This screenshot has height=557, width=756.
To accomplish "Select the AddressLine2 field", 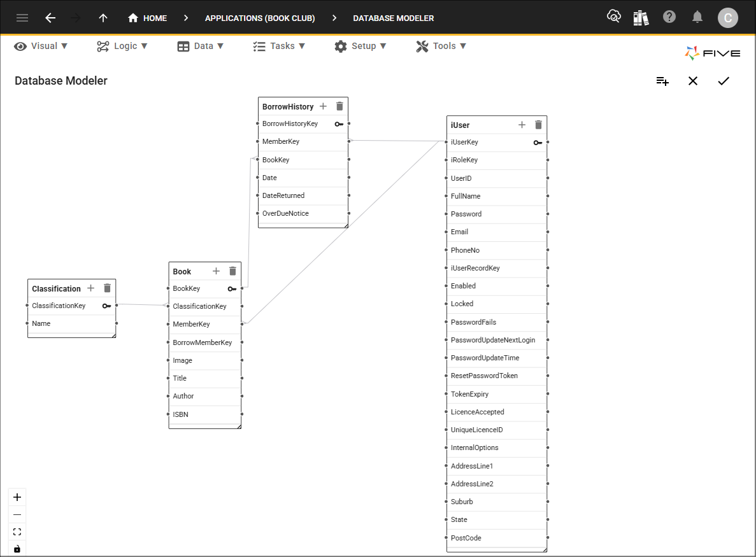I will tap(497, 484).
